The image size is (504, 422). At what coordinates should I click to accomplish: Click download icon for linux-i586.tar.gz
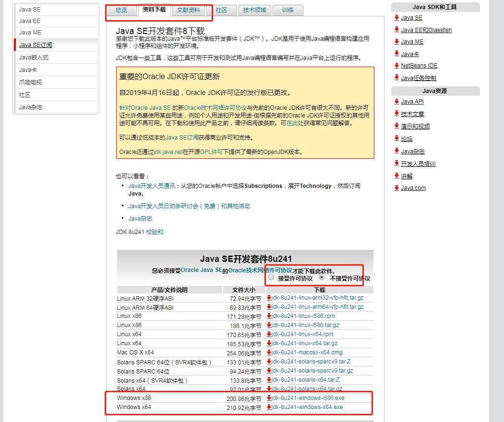pyautogui.click(x=269, y=325)
